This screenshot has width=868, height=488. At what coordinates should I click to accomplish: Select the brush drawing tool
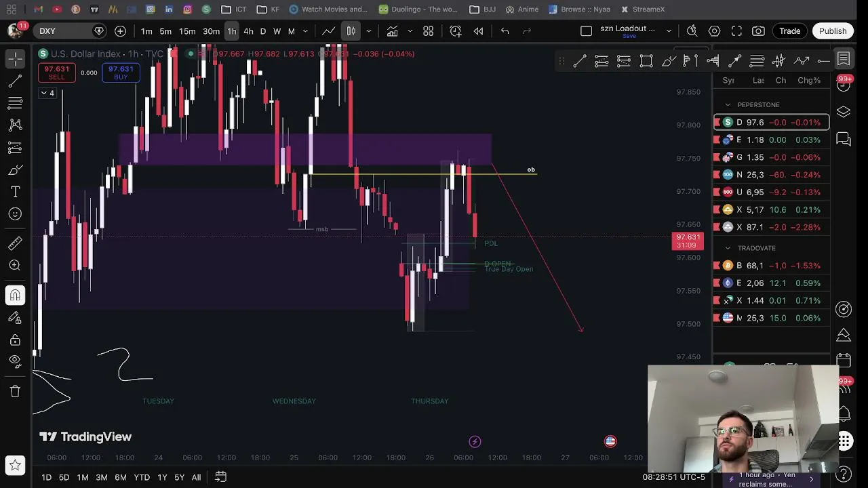(15, 170)
